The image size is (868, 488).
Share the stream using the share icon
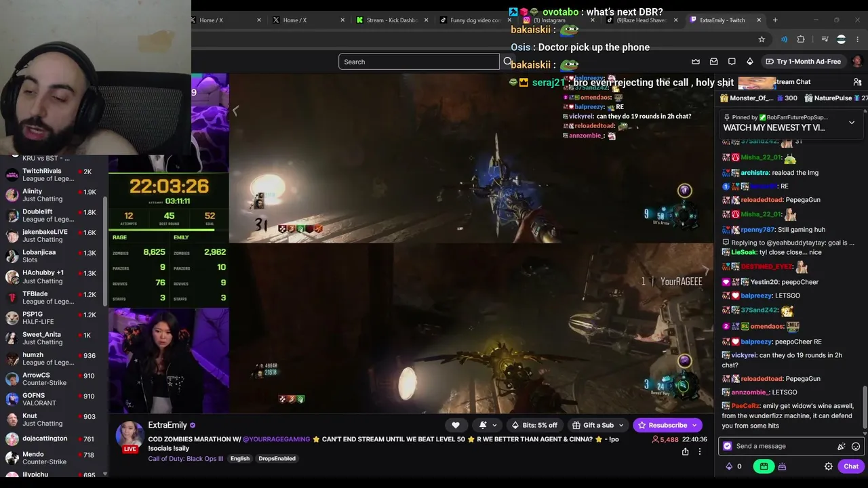(685, 451)
